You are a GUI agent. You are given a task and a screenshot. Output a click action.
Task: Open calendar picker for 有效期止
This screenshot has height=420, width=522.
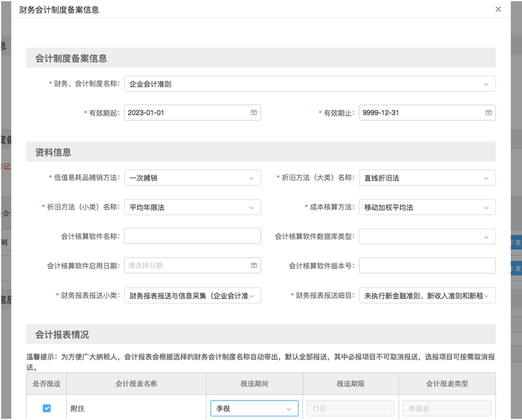pos(488,113)
